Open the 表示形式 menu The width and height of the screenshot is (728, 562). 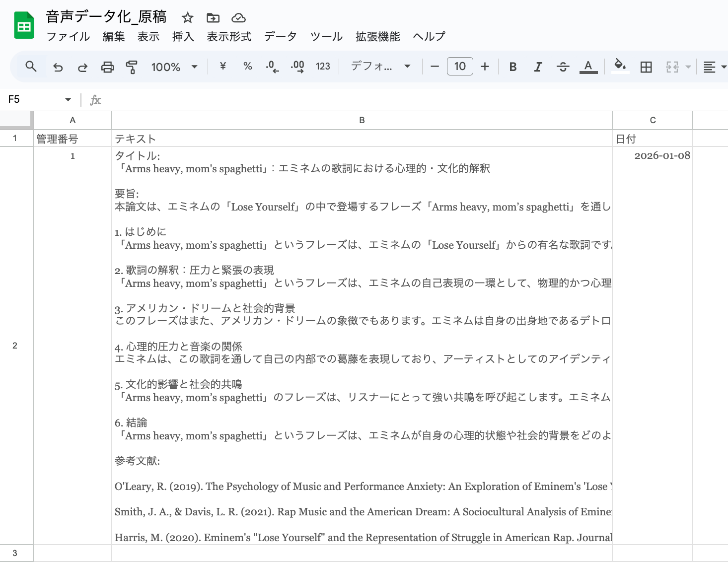pos(229,37)
